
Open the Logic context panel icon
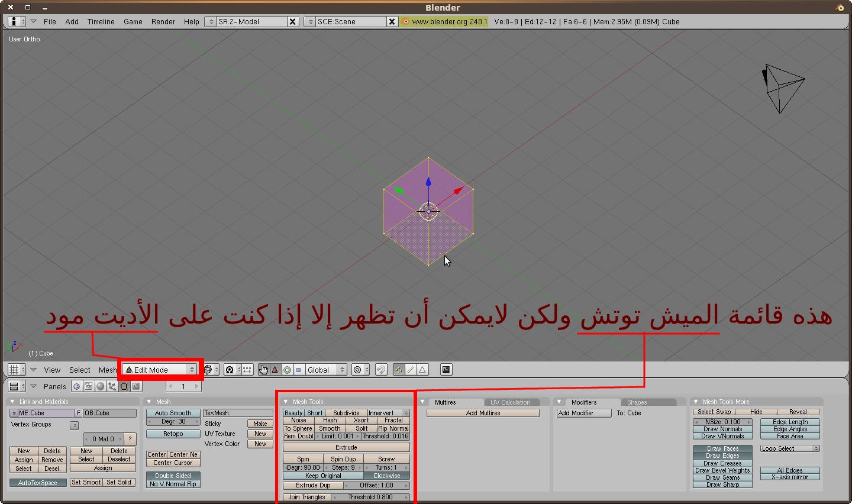click(76, 386)
